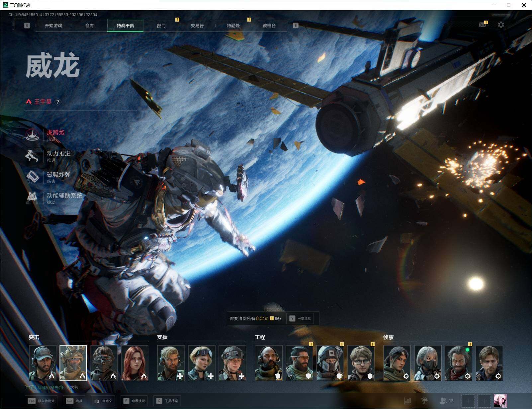The width and height of the screenshot is (532, 409).
Task: Select the 虎蹲炮 skill icon
Action: click(x=33, y=135)
